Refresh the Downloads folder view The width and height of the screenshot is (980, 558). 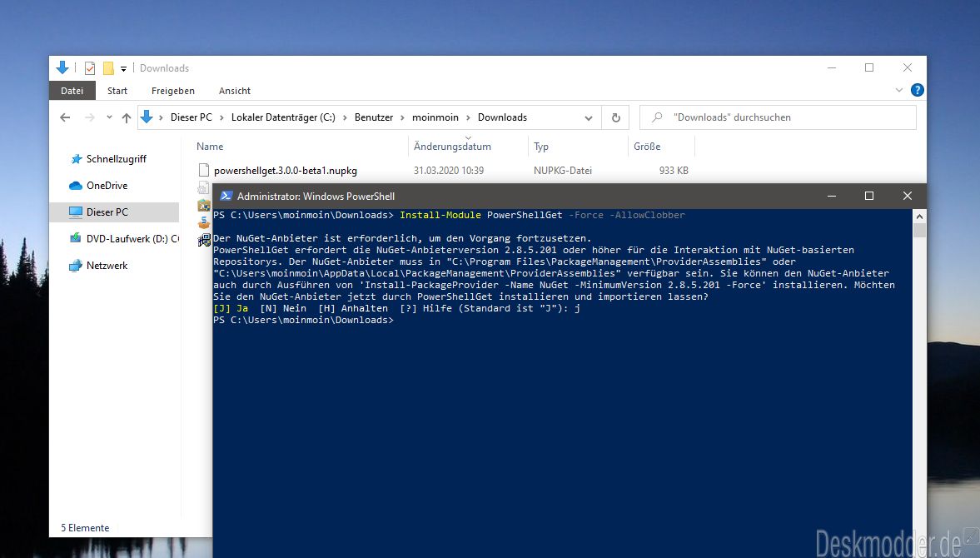[615, 117]
